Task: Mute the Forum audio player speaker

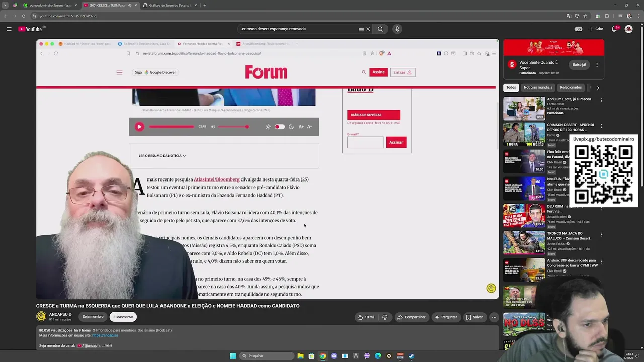Action: (213, 127)
